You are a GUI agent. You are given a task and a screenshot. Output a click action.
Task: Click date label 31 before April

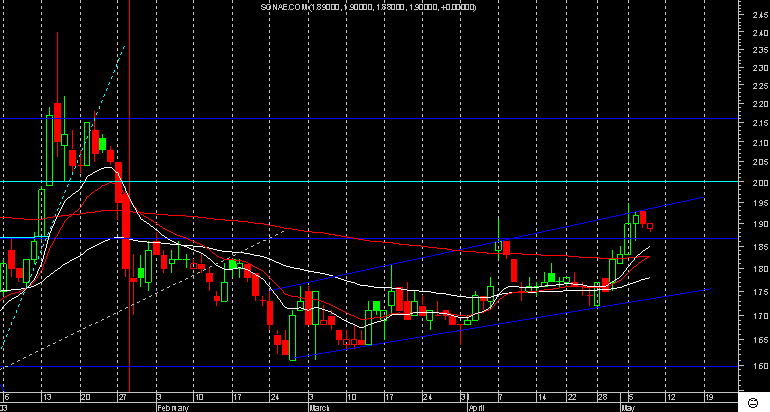466,397
